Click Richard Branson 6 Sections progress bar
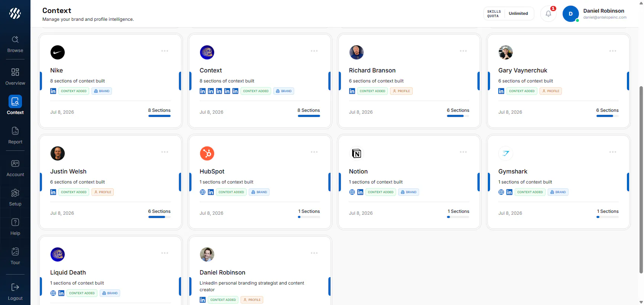 tap(458, 116)
